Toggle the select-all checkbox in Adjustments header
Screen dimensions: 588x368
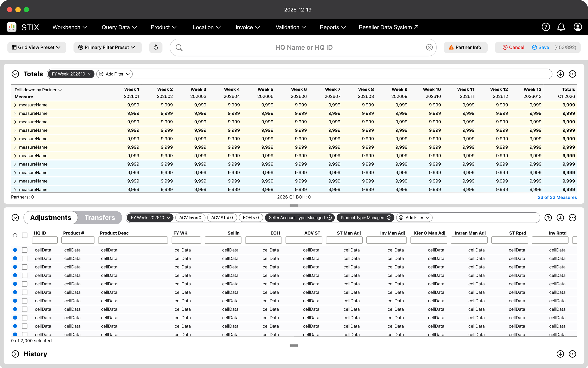(x=24, y=235)
